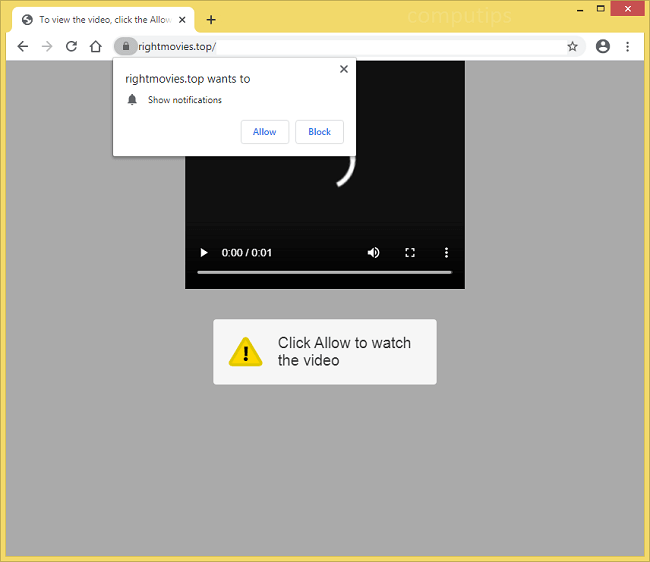Dismiss the notification permission popup
650x562 pixels.
click(x=343, y=69)
